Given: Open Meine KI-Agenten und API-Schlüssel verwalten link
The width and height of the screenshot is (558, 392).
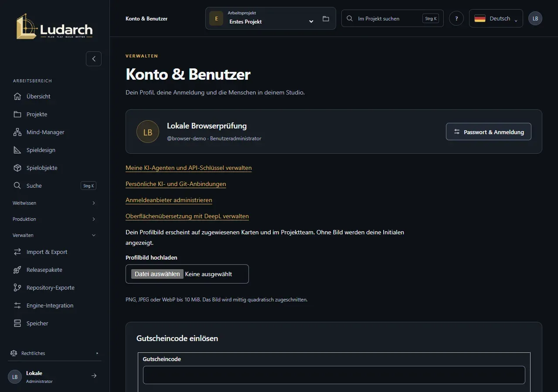Looking at the screenshot, I should pos(189,168).
